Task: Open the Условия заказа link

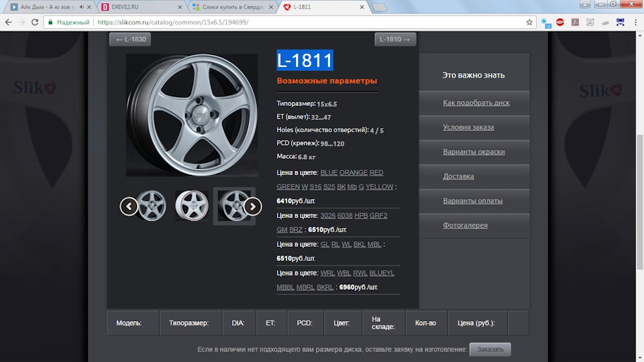Action: tap(468, 127)
